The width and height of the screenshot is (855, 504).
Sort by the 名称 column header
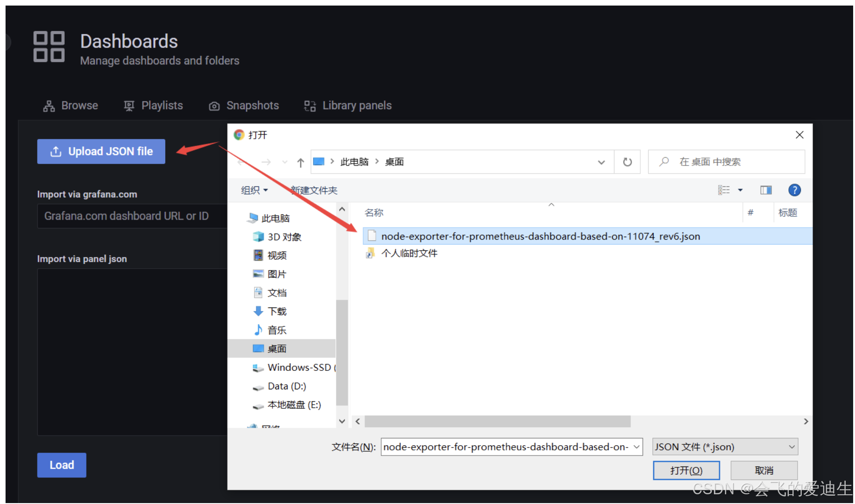(x=374, y=213)
